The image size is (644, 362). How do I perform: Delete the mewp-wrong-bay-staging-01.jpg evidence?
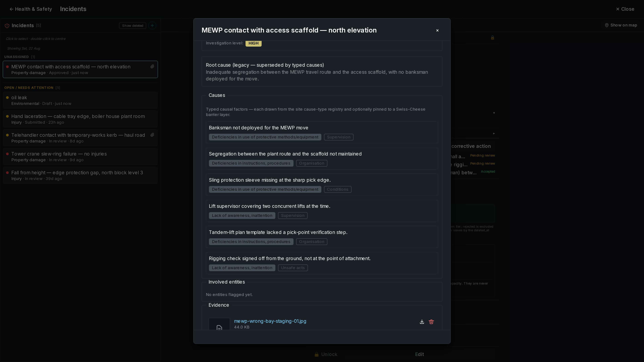(431, 322)
